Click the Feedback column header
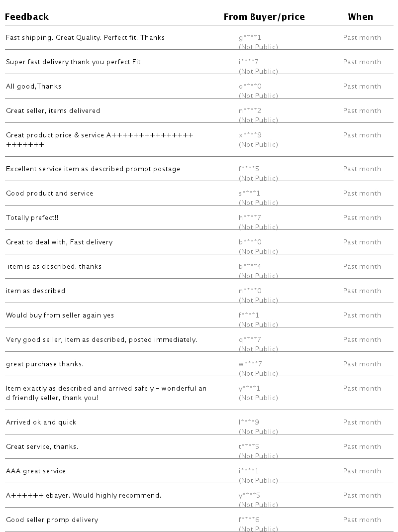The width and height of the screenshot is (398, 532). click(x=27, y=17)
